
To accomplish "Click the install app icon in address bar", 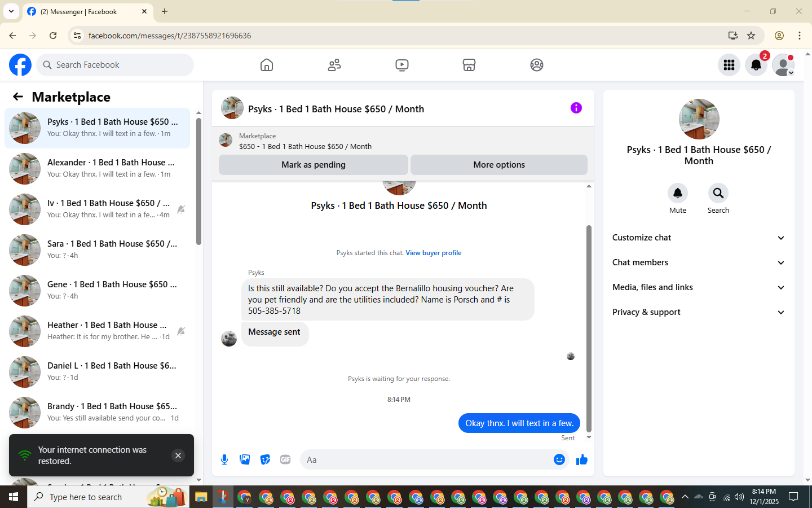I will point(733,36).
